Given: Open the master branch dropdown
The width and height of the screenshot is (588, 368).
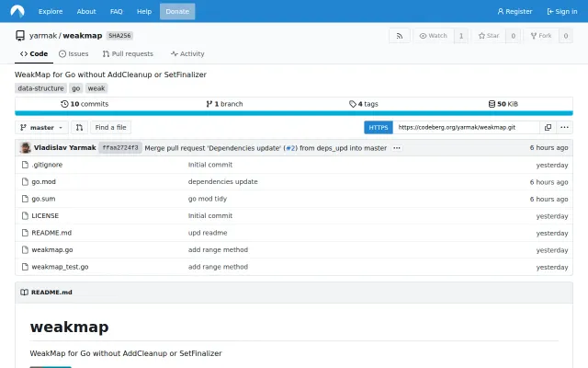Looking at the screenshot, I should tap(41, 127).
